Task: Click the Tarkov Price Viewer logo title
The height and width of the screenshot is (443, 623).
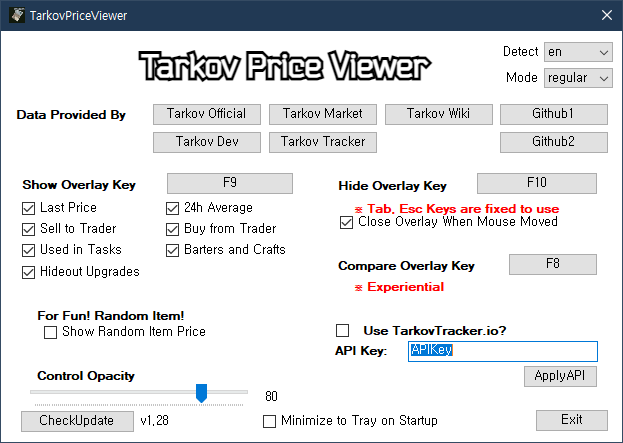Action: click(x=285, y=66)
